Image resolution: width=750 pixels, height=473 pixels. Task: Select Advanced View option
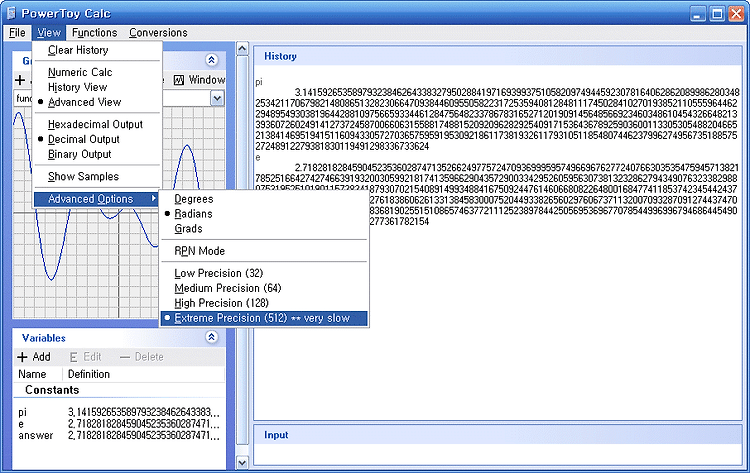click(98, 102)
